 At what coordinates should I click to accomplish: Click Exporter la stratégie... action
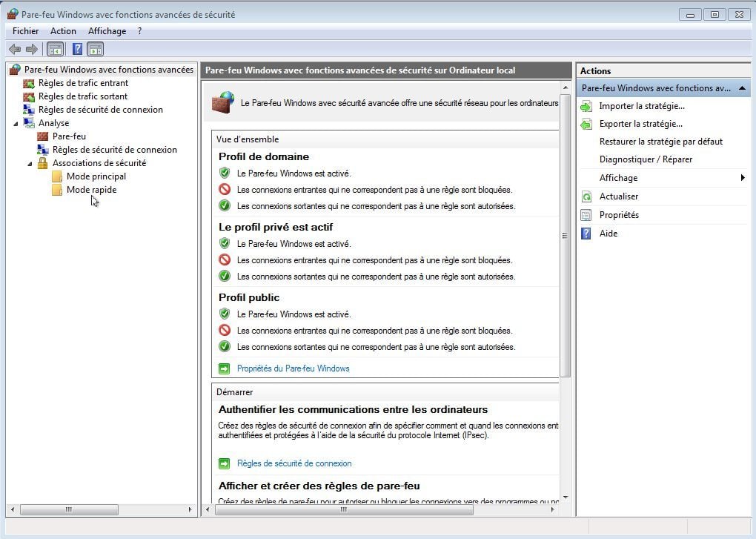641,124
